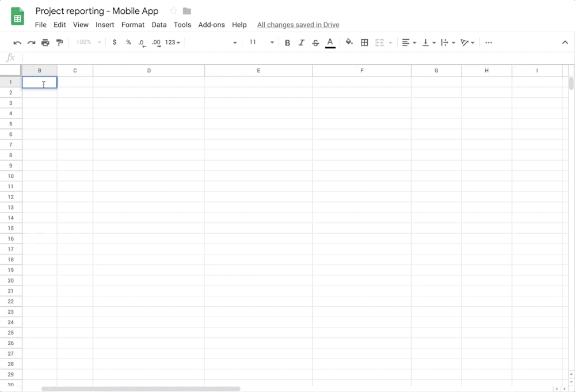Click the Borders icon
This screenshot has height=392, width=575.
[364, 43]
